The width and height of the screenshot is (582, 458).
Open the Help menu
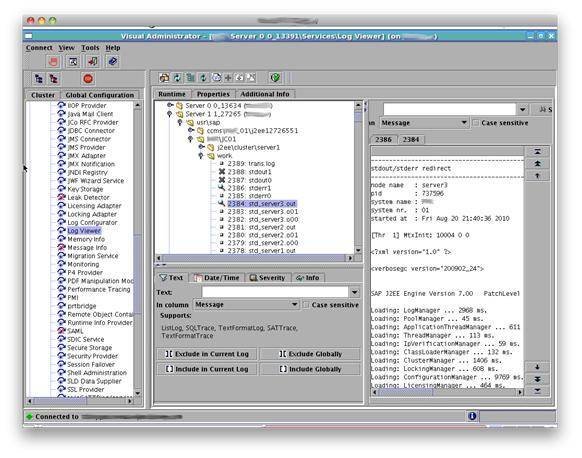point(113,48)
